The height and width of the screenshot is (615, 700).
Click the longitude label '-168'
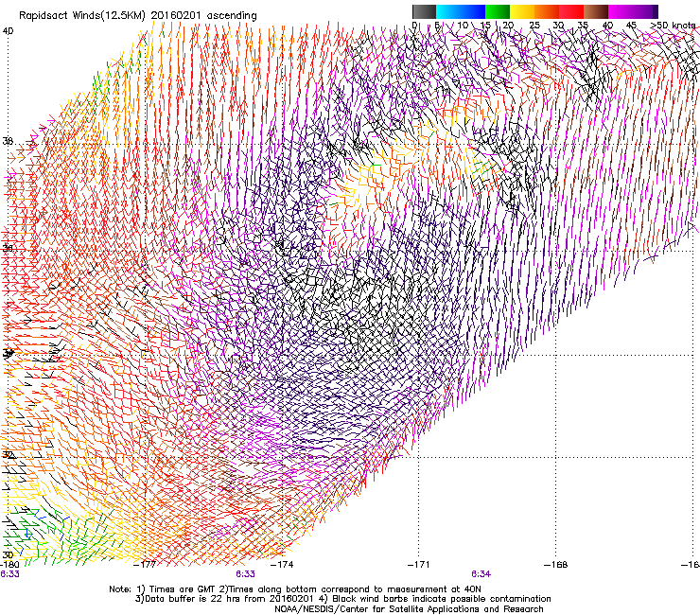[556, 565]
